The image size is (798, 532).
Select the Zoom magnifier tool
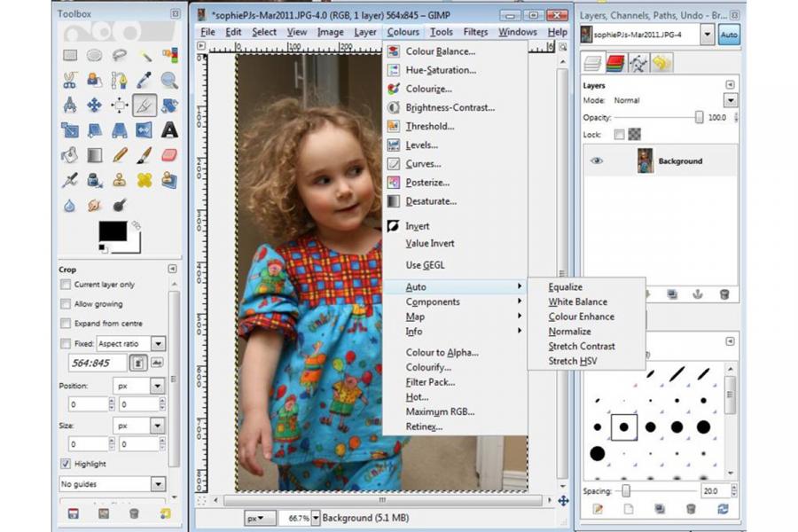pos(168,81)
